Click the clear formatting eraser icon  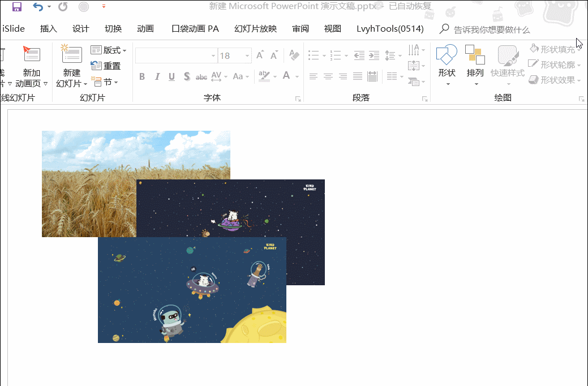pos(294,55)
